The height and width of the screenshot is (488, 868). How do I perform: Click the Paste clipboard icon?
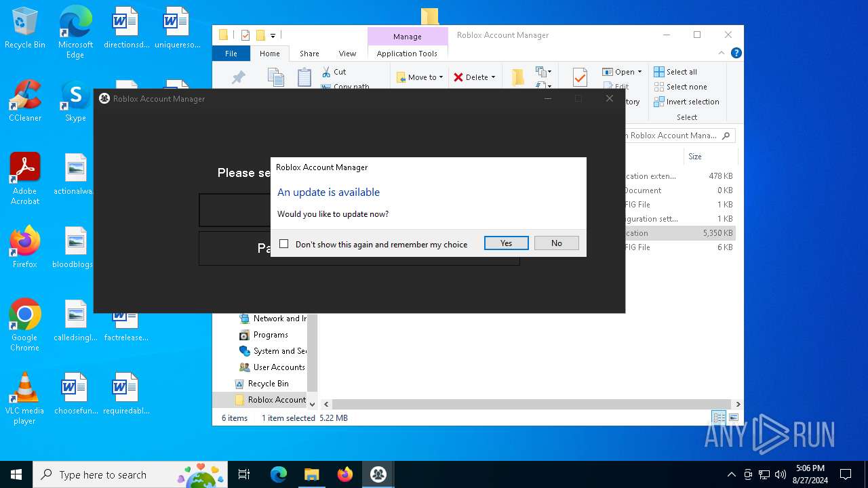click(304, 77)
